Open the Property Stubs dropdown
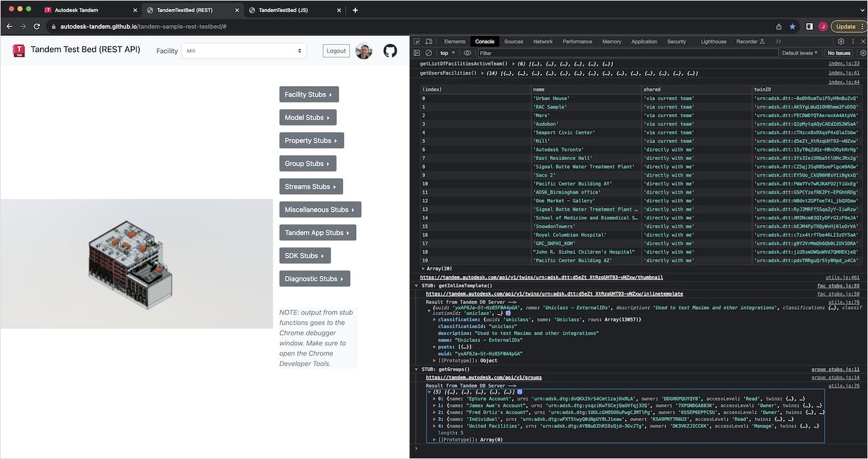Screen dimensions: 868x459 (311, 140)
